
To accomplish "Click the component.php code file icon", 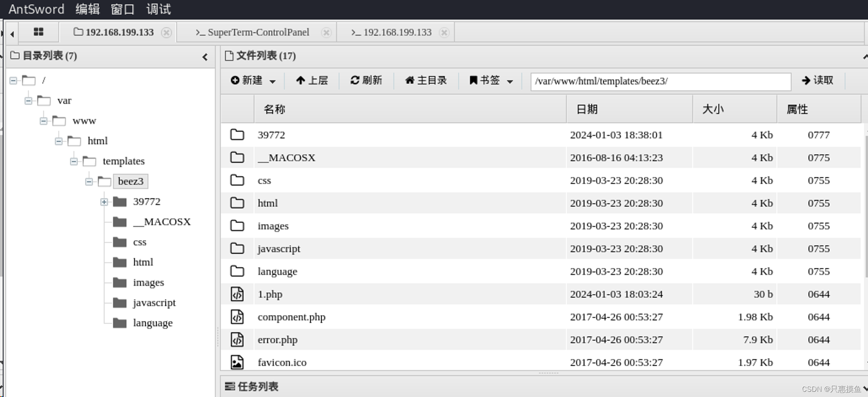I will 237,317.
